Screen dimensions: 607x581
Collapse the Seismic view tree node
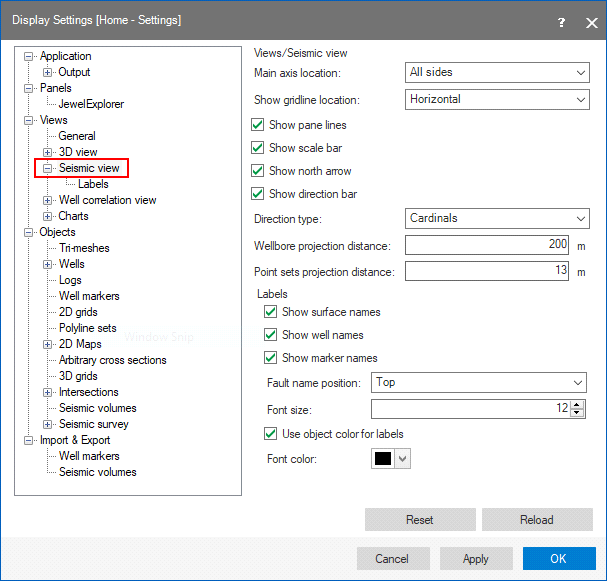(x=48, y=169)
